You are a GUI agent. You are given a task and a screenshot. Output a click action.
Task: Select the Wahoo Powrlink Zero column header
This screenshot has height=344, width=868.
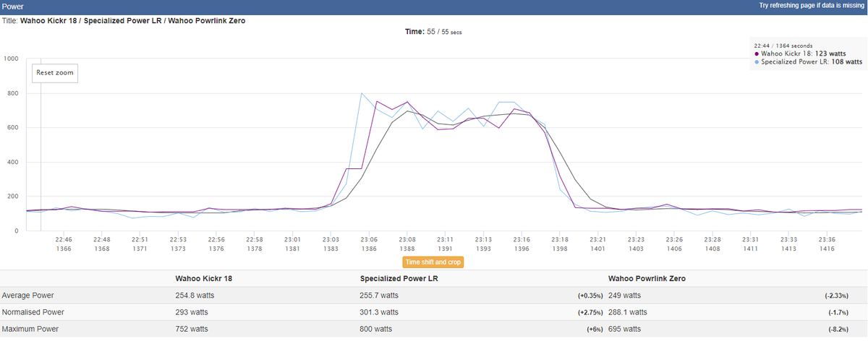[648, 278]
